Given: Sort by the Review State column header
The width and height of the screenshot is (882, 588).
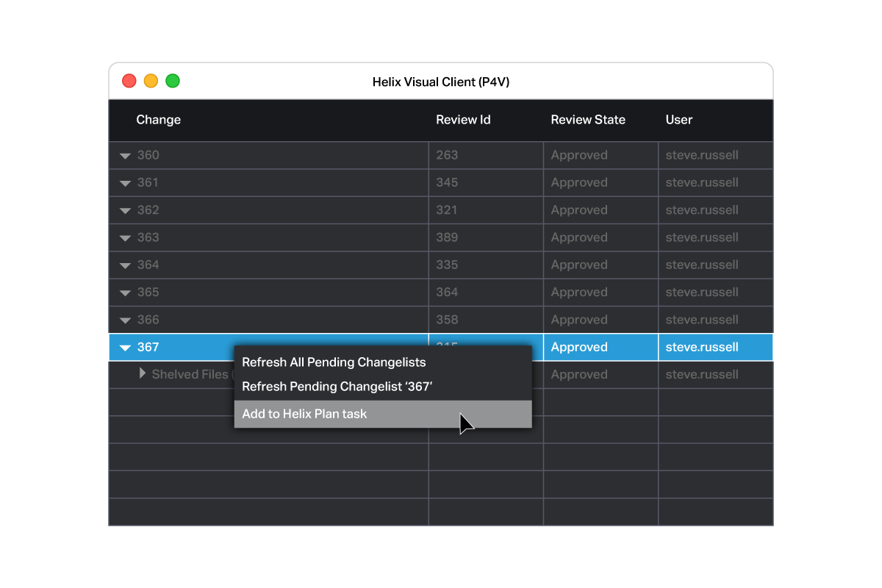Looking at the screenshot, I should pos(588,120).
